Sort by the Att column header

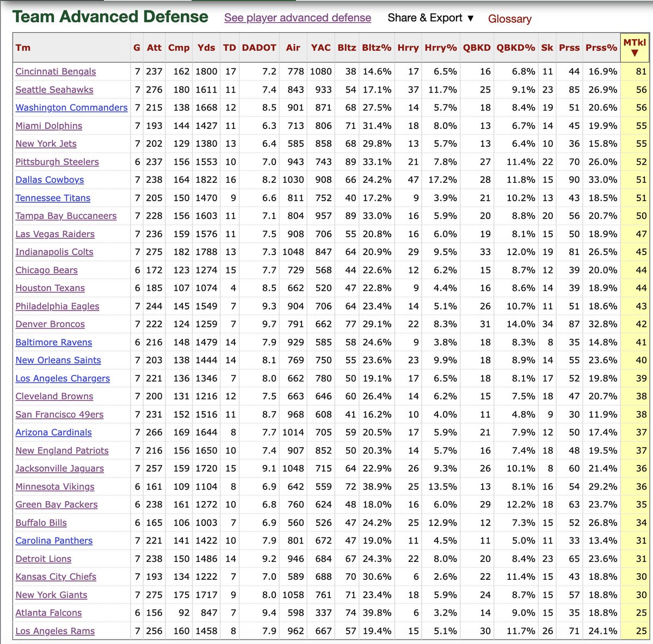[x=154, y=47]
